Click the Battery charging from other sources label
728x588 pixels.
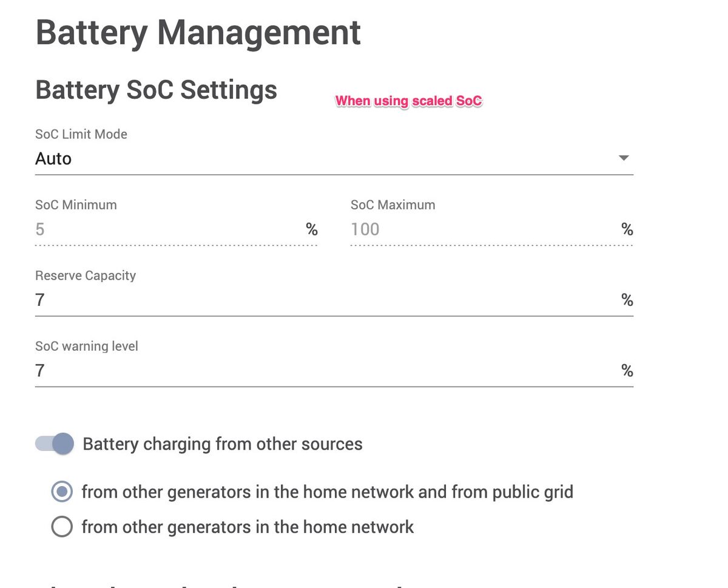[223, 444]
